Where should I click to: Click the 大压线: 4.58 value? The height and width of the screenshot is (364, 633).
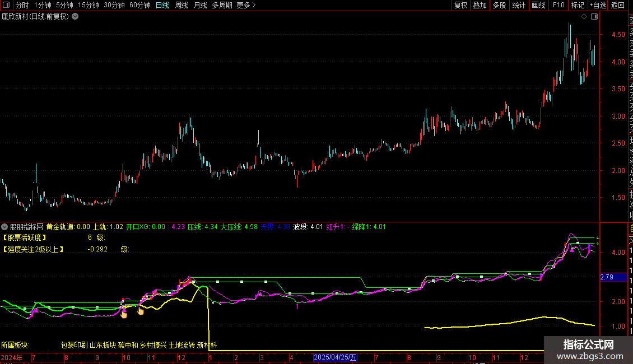click(x=239, y=227)
